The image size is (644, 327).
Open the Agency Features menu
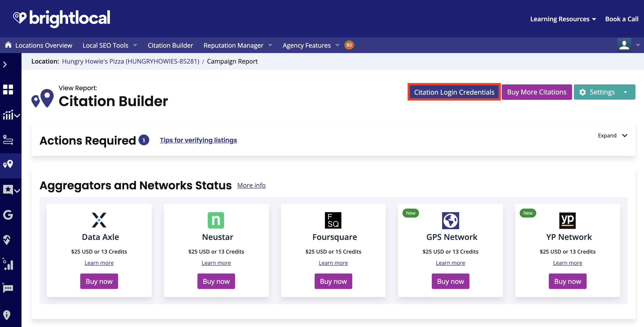311,45
